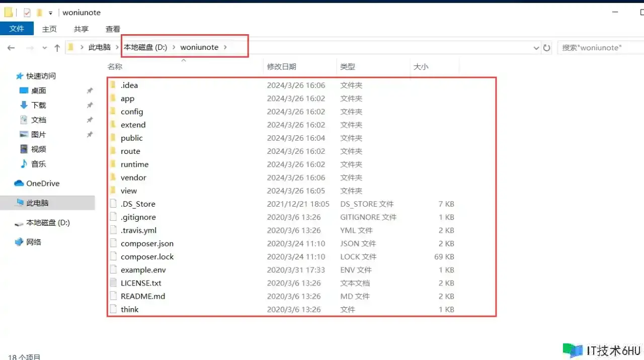Click 本地磁盘 (D:) in the breadcrumb path
644x360 pixels.
tap(145, 47)
